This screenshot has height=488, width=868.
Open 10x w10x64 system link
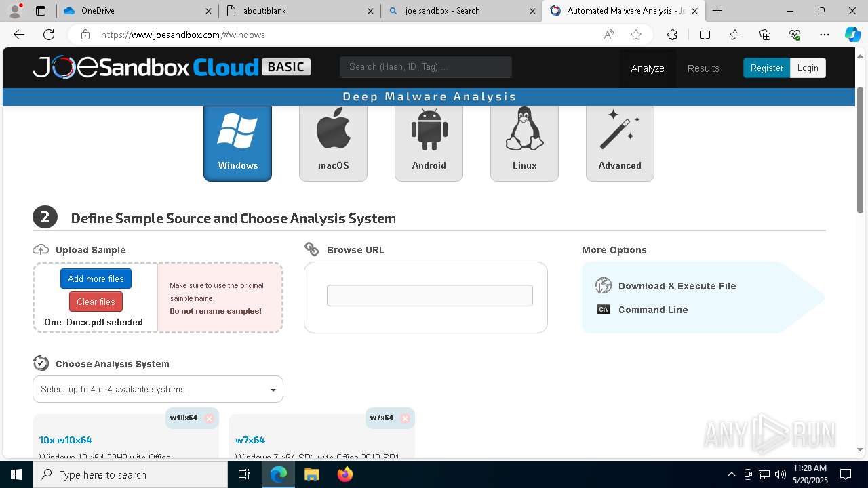(66, 440)
